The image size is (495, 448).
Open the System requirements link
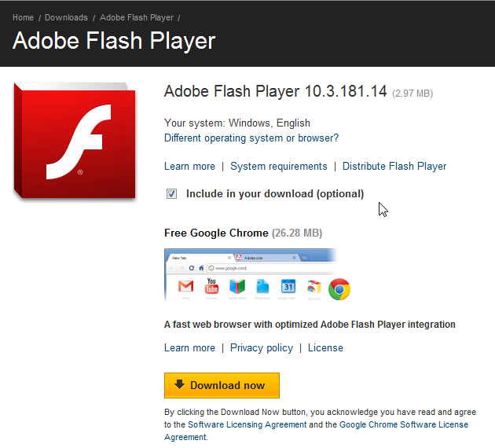tap(279, 167)
